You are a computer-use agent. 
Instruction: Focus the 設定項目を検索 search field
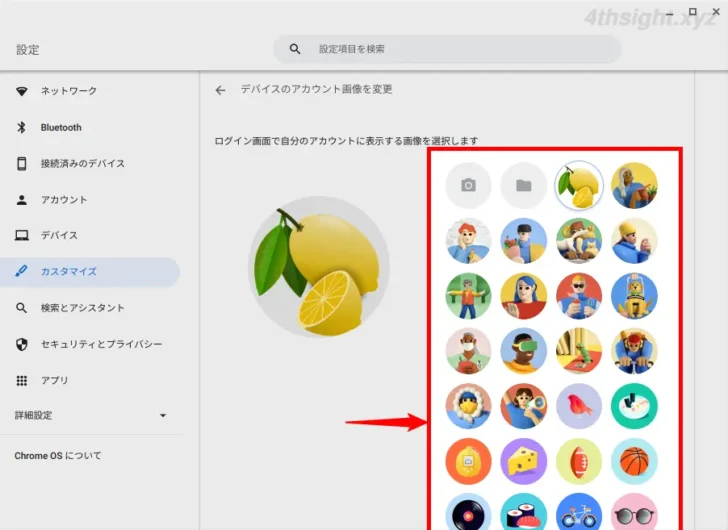point(447,49)
